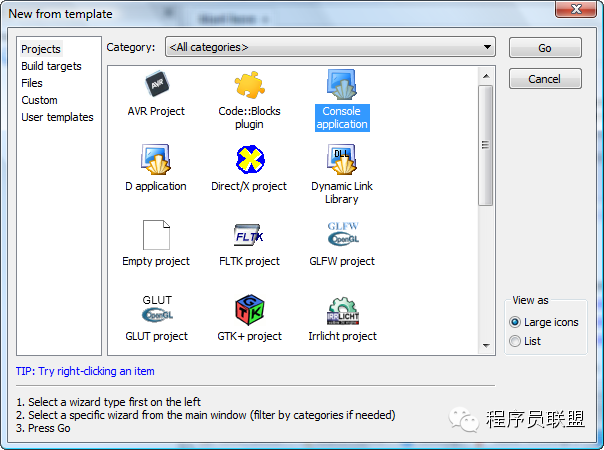This screenshot has width=604, height=450.
Task: Switch view to List mode
Action: click(x=525, y=341)
